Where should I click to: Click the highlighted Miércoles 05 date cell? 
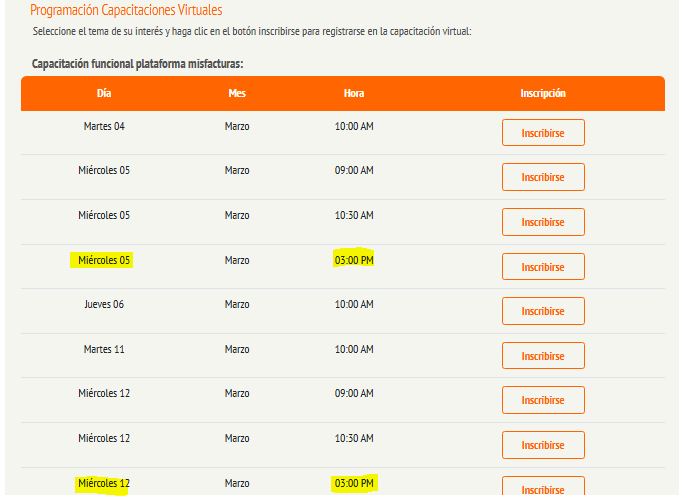(x=104, y=260)
